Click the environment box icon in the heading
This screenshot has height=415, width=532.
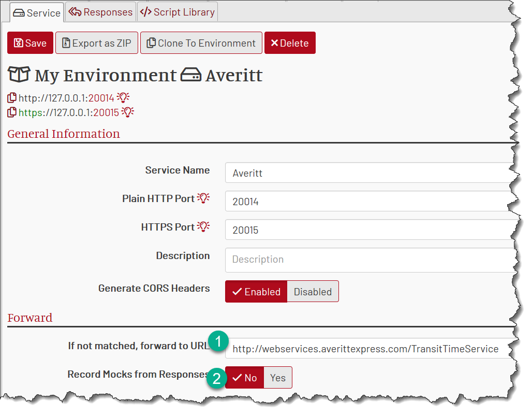[x=19, y=75]
